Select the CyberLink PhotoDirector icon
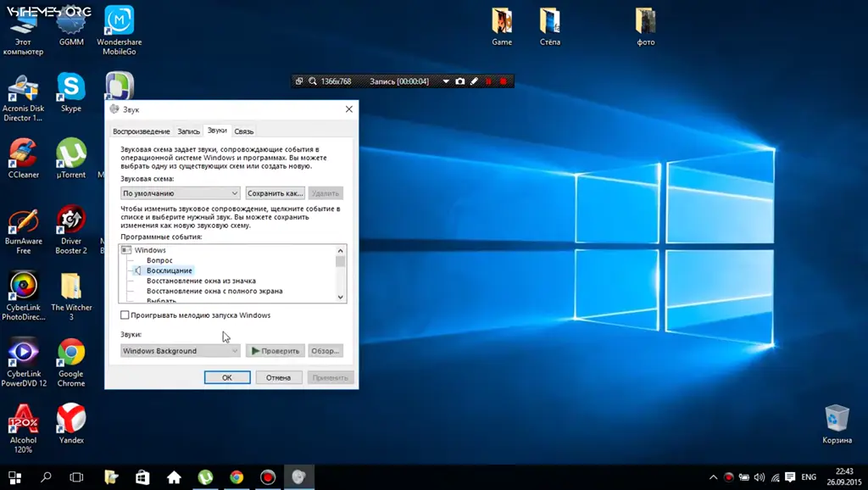Image resolution: width=868 pixels, height=490 pixels. coord(23,297)
